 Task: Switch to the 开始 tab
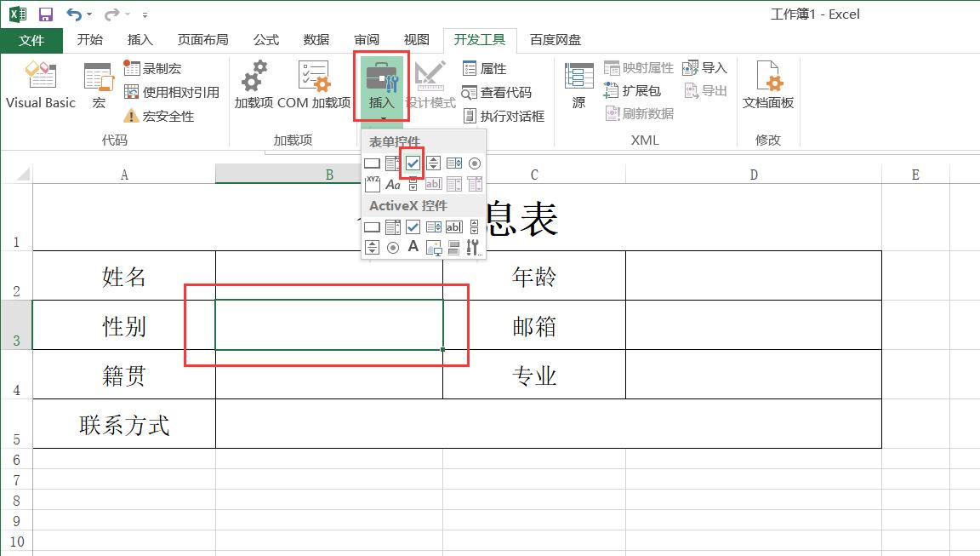click(89, 40)
